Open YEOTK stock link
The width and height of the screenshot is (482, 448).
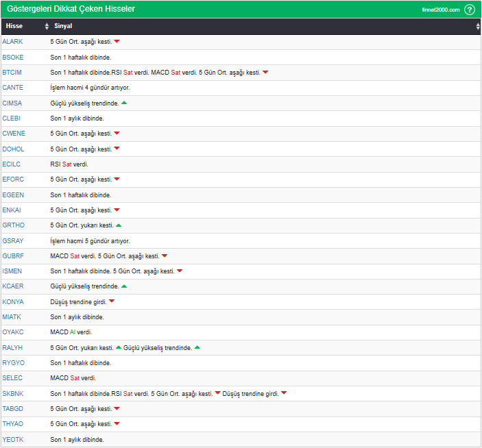(13, 440)
